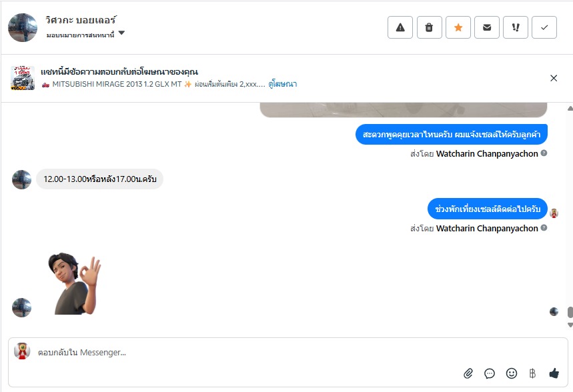Mark conversation unread via envelope icon

[x=487, y=27]
